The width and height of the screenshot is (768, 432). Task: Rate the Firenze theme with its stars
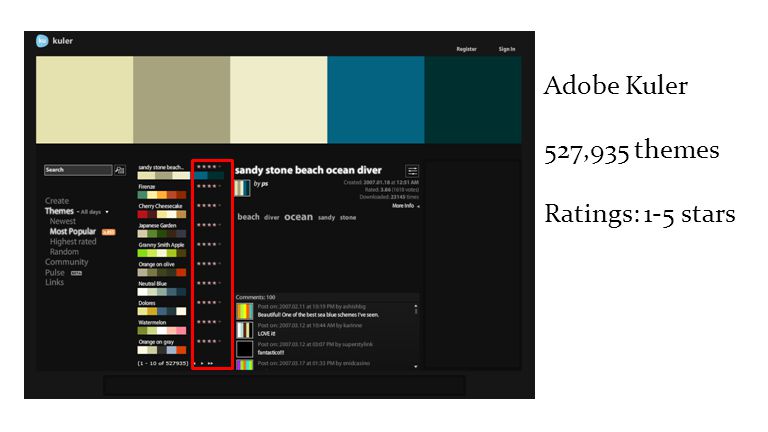[209, 186]
